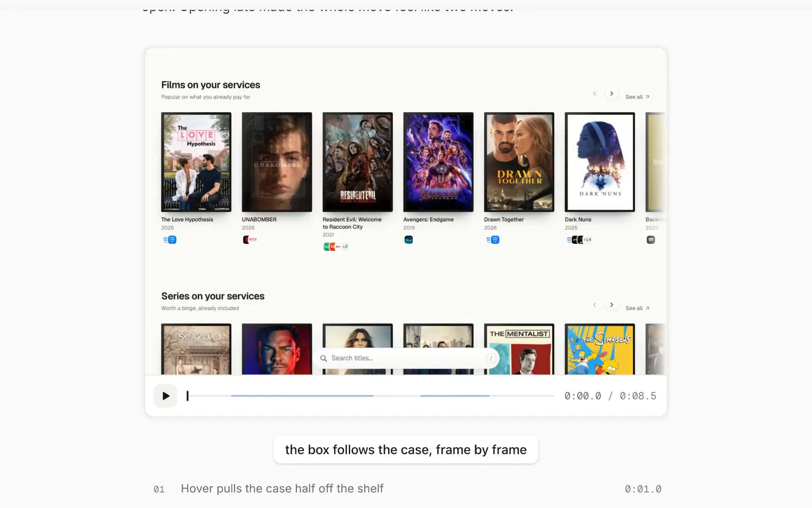
Task: Open the Dark Nuns poster
Action: click(x=600, y=162)
